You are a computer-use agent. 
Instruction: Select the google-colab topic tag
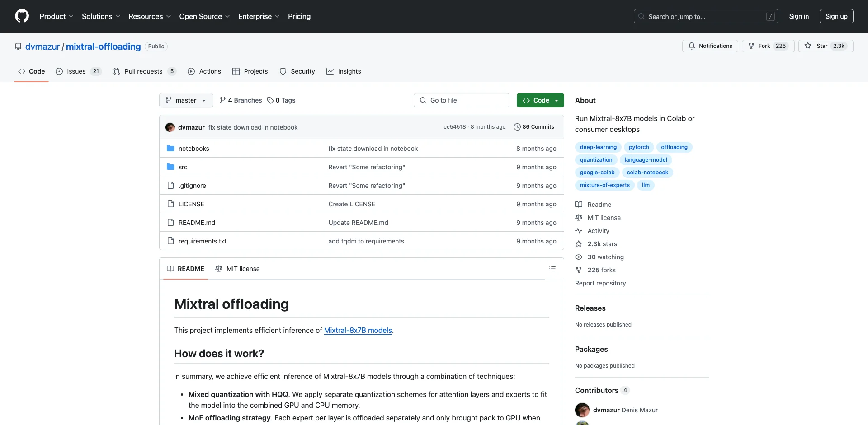point(597,173)
